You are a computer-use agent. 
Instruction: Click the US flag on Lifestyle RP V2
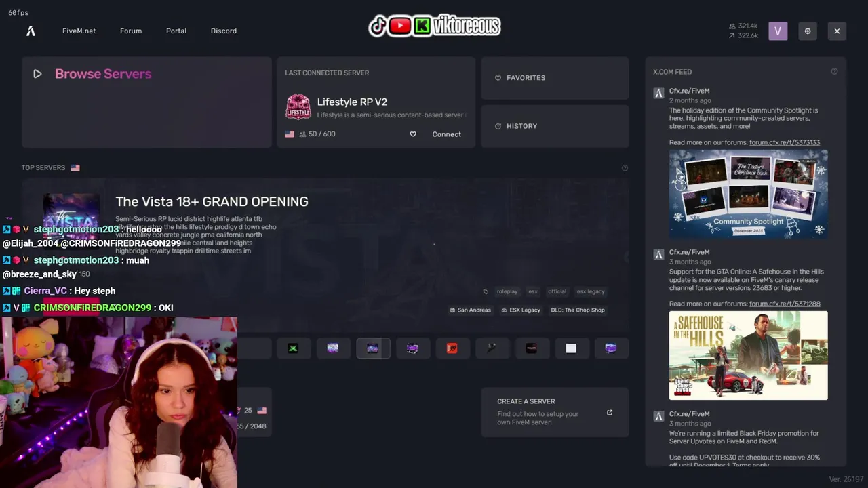pyautogui.click(x=290, y=134)
